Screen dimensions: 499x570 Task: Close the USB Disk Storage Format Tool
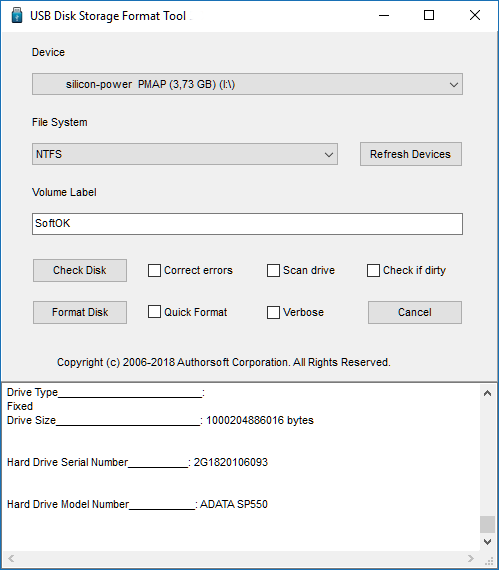(x=475, y=15)
